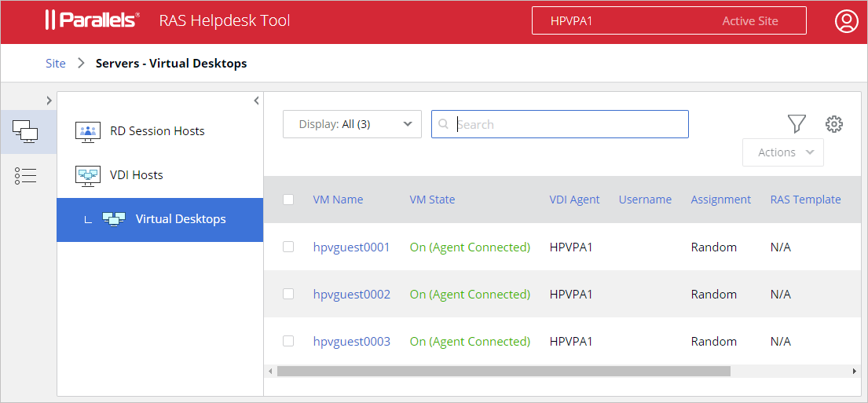The image size is (868, 403).
Task: Sort by VM Name column header
Action: [x=339, y=200]
